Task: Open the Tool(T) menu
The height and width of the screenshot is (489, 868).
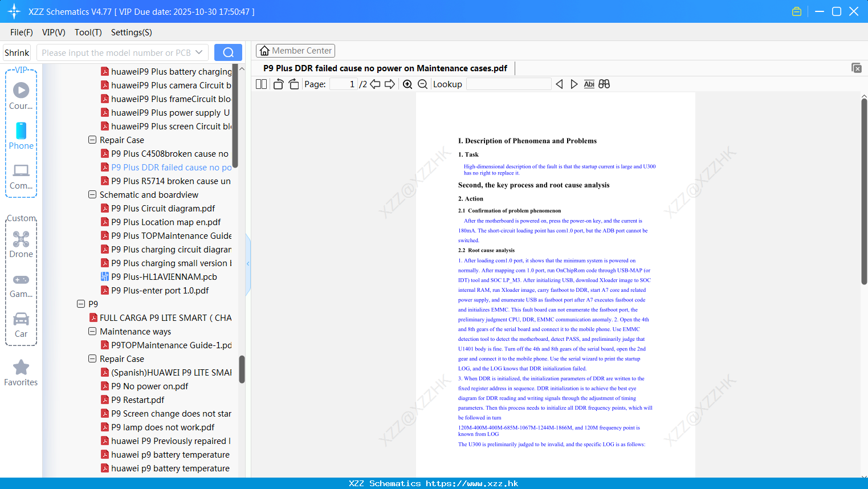Action: point(88,32)
